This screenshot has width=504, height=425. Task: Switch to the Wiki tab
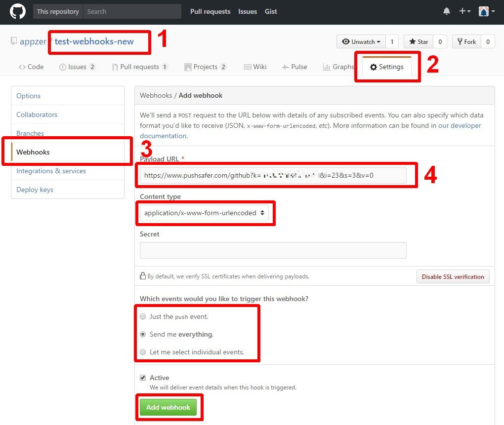tap(255, 67)
